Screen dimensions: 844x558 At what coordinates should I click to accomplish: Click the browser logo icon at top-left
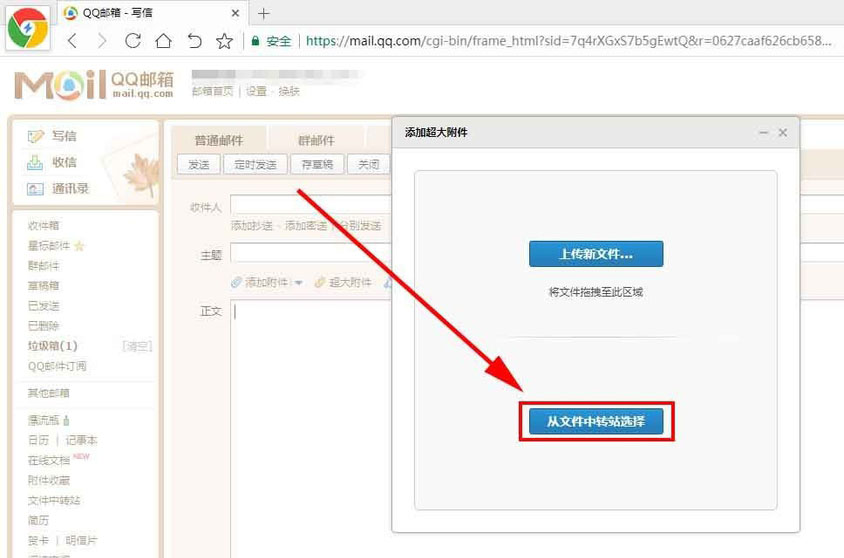pos(27,28)
